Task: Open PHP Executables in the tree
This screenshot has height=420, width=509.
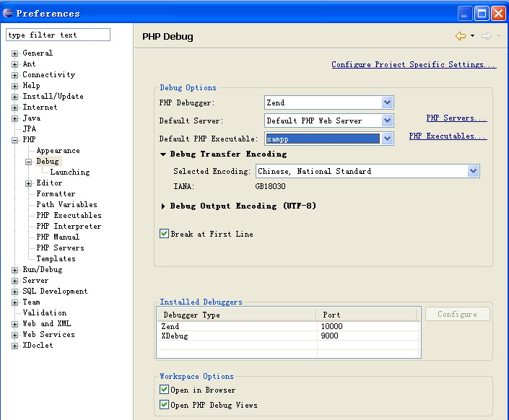Action: [x=69, y=216]
